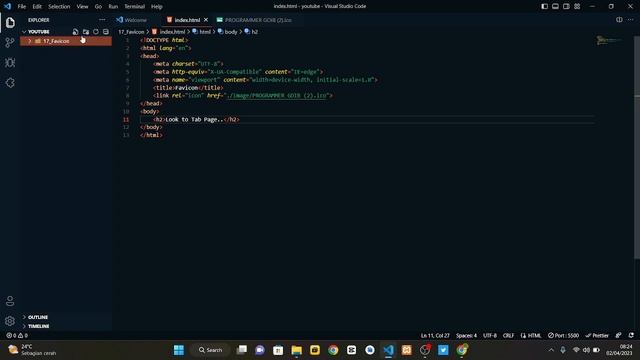
Task: Click the taskbar Search box
Action: 211,350
